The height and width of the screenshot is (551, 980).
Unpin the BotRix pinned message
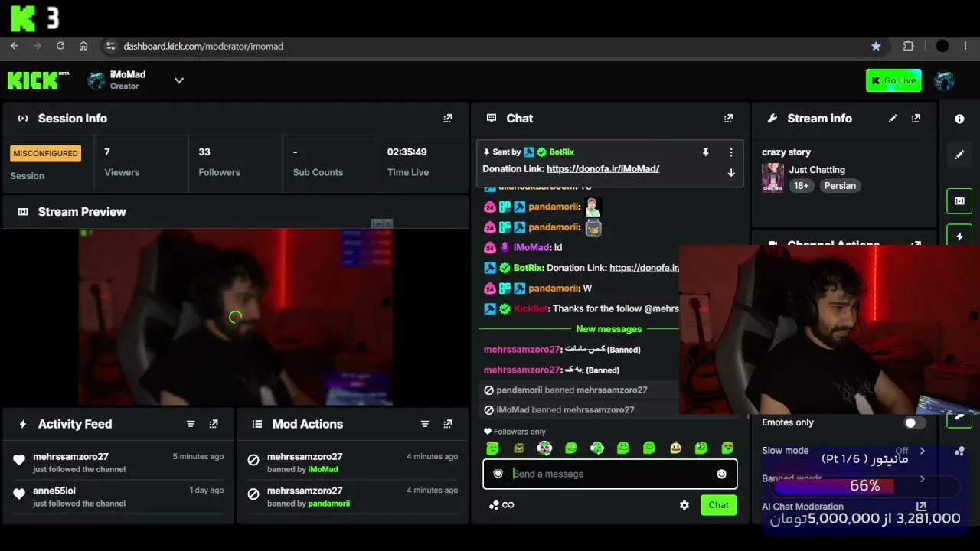coord(706,152)
